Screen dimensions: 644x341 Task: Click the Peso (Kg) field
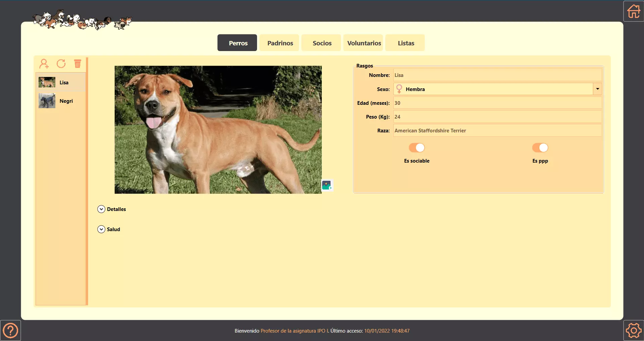497,117
